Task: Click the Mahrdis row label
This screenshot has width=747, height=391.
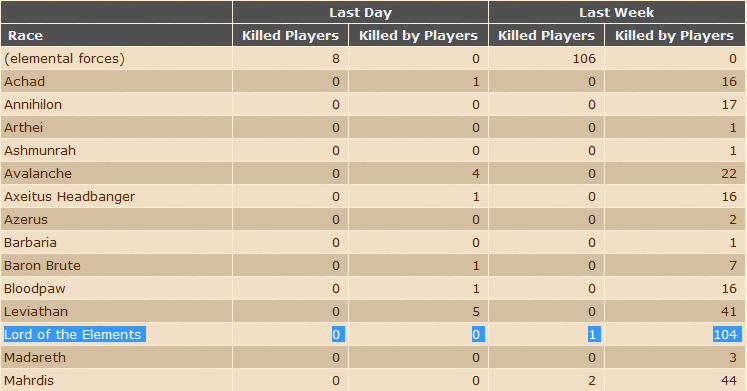Action: 29,381
